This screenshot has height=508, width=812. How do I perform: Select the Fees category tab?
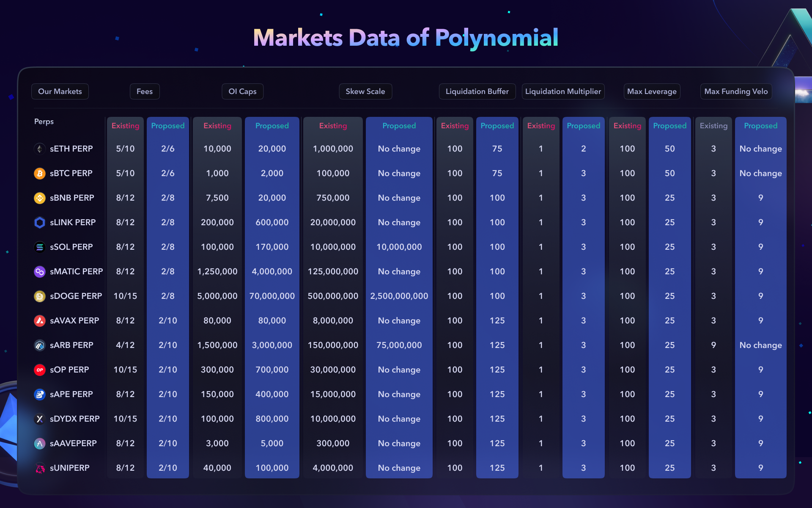coord(145,91)
